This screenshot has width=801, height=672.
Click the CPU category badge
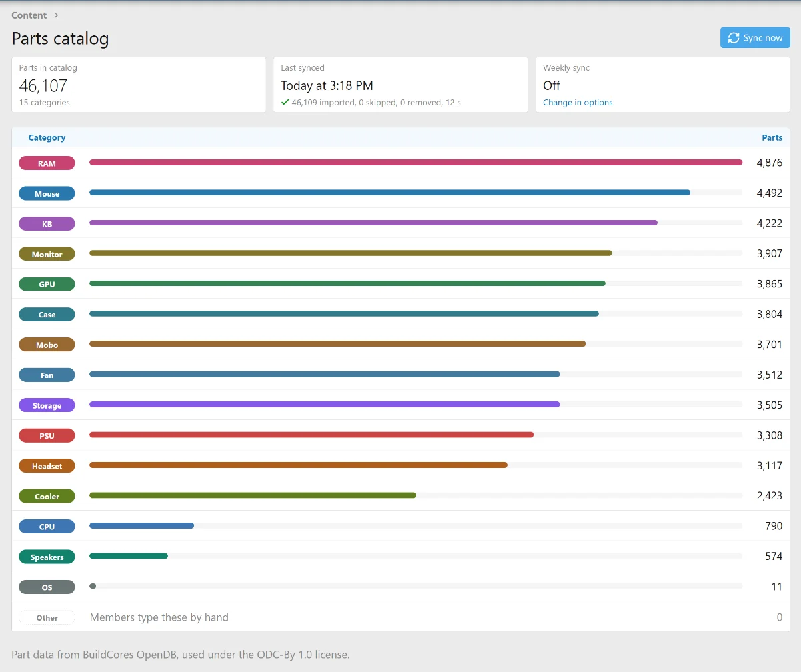tap(47, 527)
